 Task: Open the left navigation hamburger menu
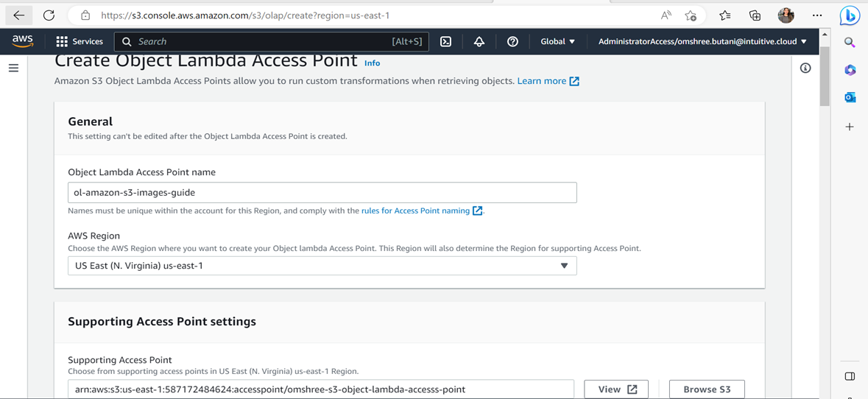(x=13, y=68)
